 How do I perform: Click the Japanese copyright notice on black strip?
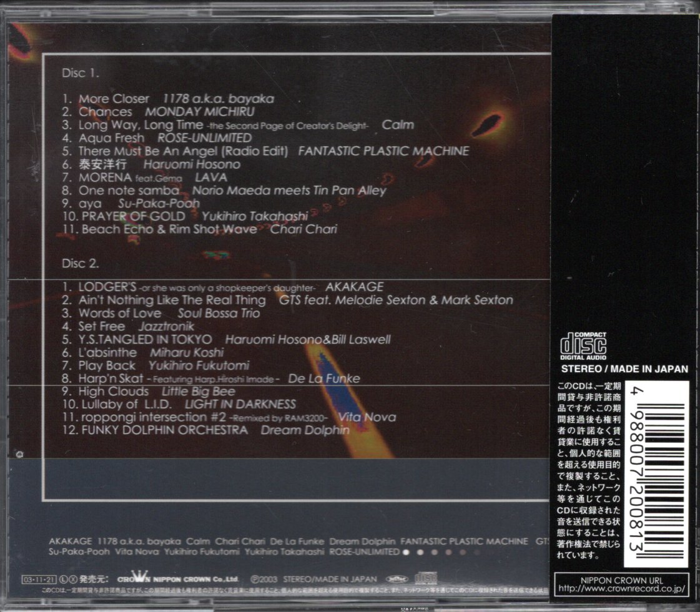[589, 471]
